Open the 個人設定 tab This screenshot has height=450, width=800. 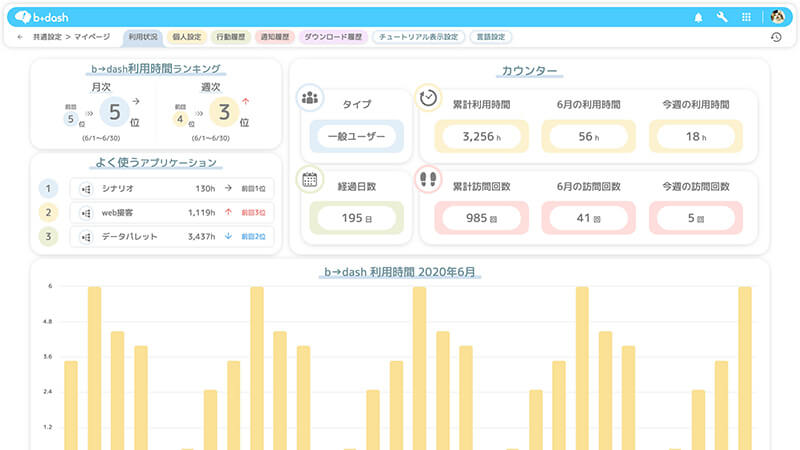(x=187, y=37)
